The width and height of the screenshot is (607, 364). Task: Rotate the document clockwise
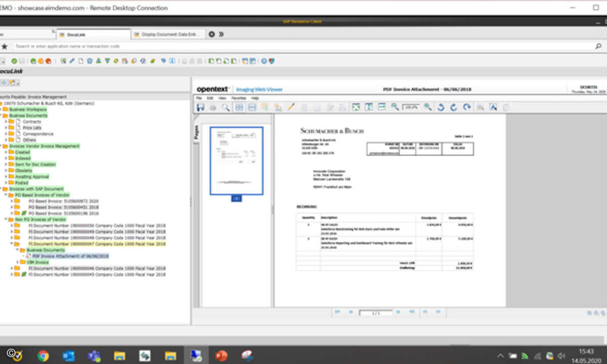click(x=454, y=107)
